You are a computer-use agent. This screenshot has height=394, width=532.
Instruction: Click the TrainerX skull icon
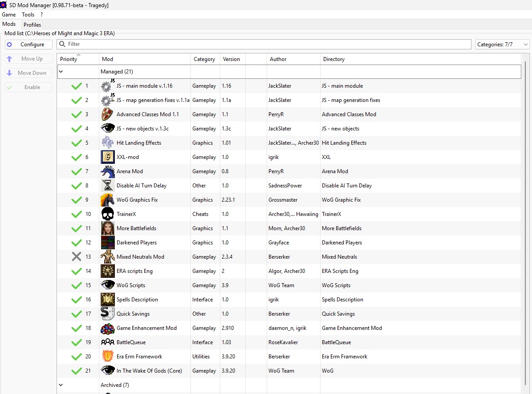108,214
